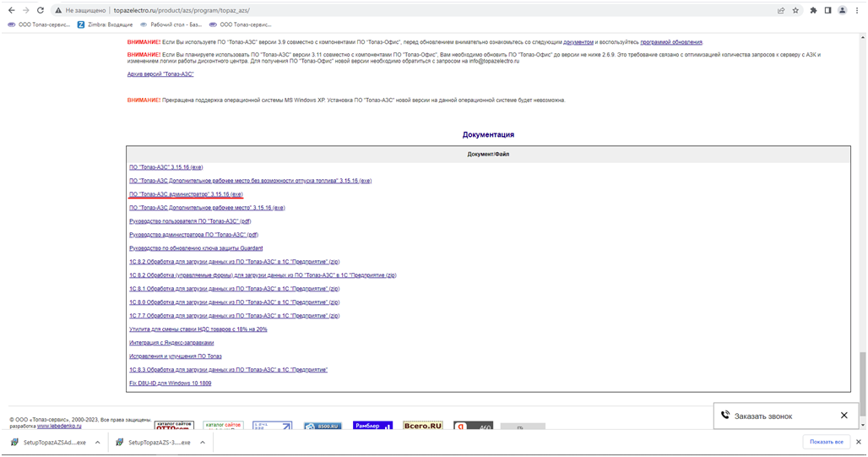Go back with the browser back arrow
868x457 pixels.
tap(12, 10)
